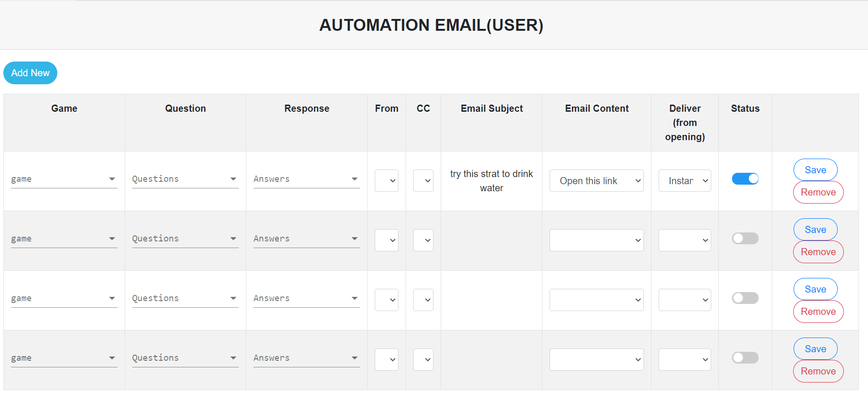
Task: Remove the third automation email row
Action: (818, 312)
